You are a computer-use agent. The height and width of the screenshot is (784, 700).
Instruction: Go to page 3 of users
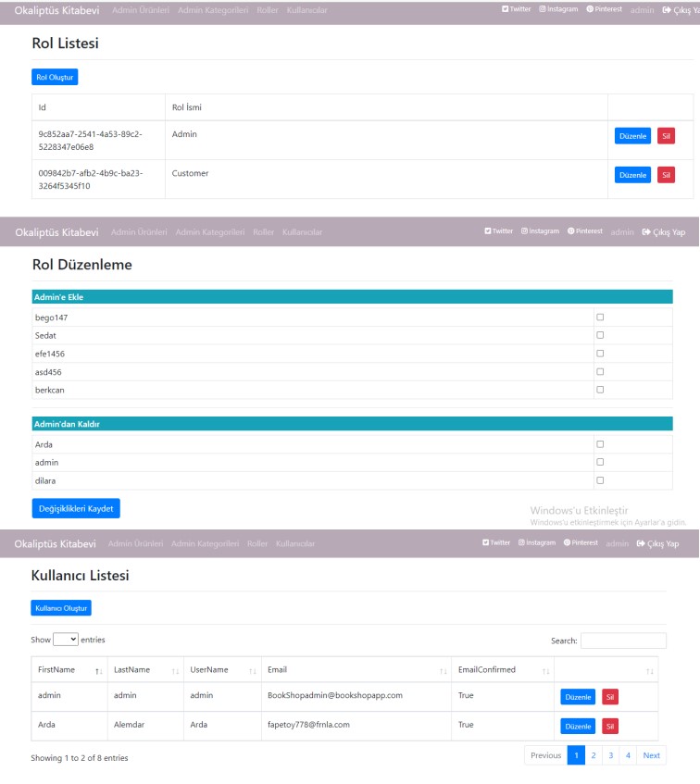click(x=610, y=755)
